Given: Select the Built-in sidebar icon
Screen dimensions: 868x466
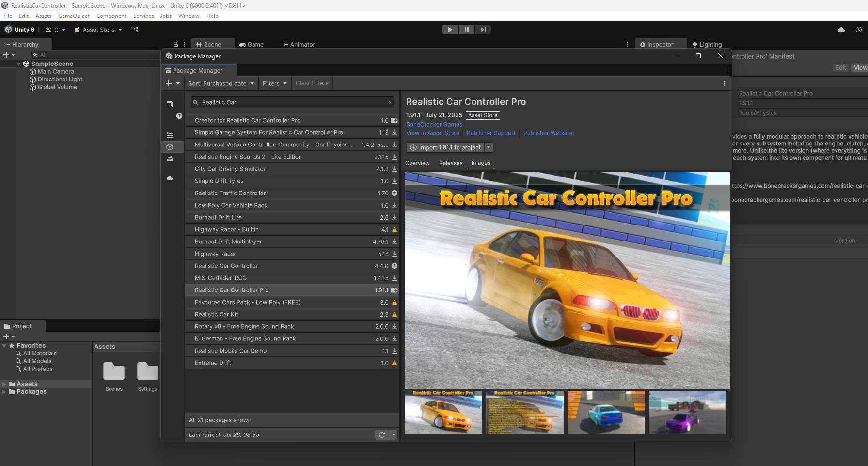Looking at the screenshot, I should click(x=170, y=159).
